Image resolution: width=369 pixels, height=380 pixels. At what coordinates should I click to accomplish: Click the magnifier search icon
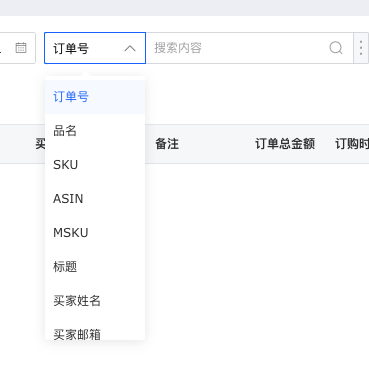tap(336, 48)
